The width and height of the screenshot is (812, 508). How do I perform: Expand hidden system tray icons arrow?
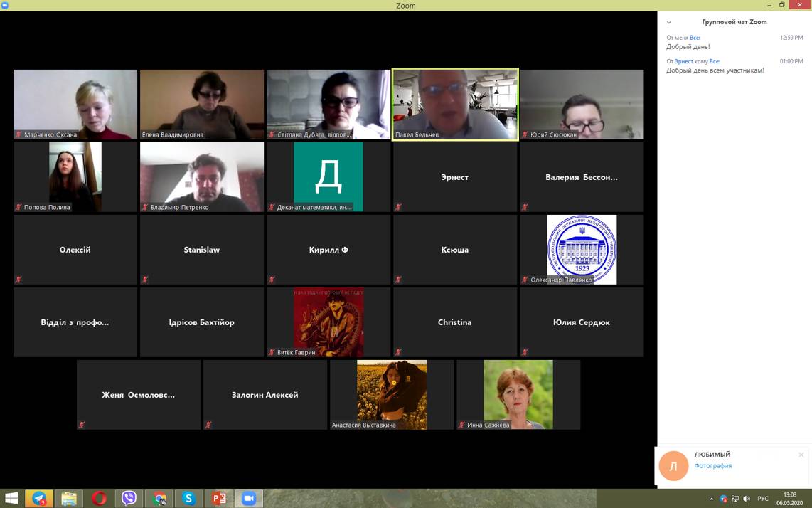click(712, 499)
